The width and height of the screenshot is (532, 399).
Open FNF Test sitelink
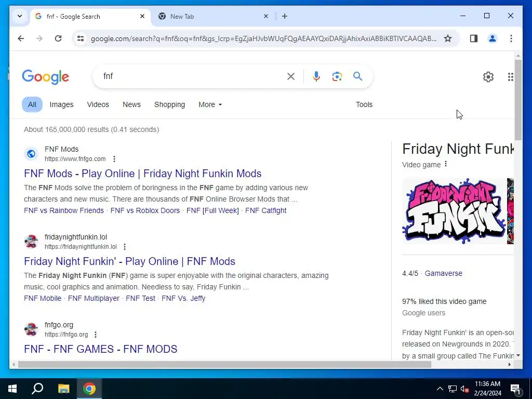coord(140,298)
